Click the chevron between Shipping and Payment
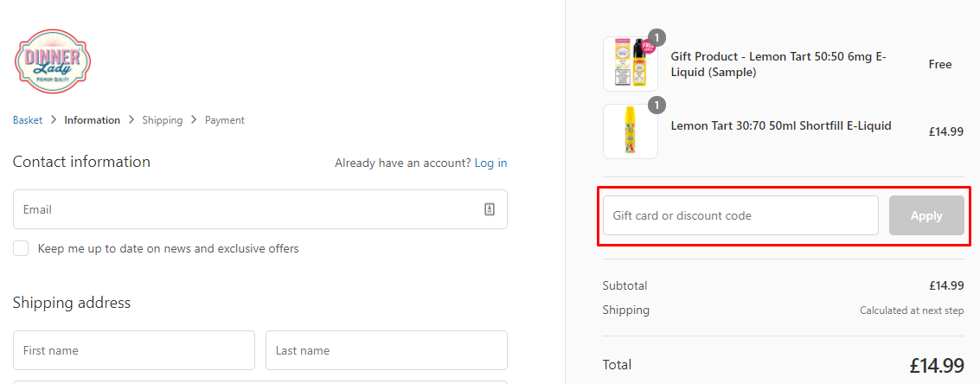Screen dimensions: 980x384 pos(194,120)
